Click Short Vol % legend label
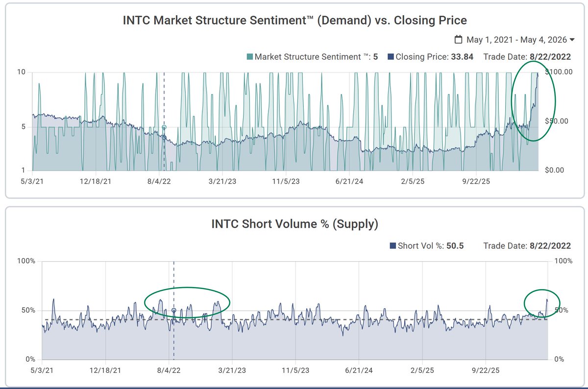588x389 pixels. pos(421,246)
